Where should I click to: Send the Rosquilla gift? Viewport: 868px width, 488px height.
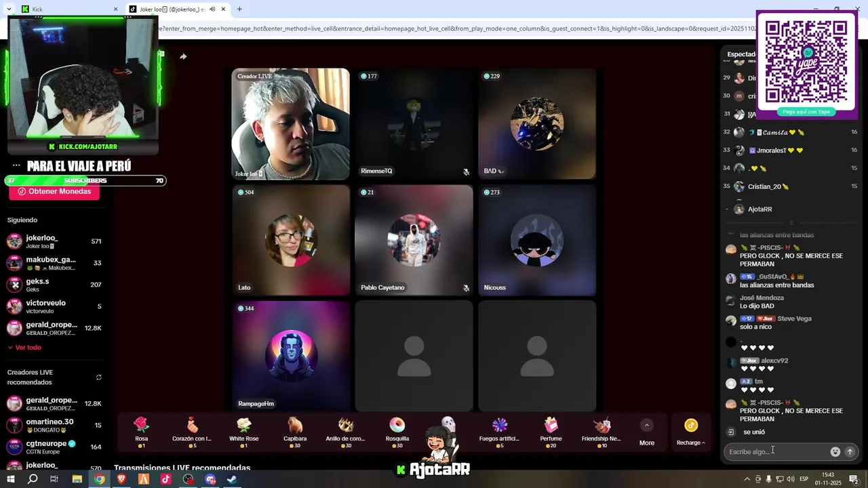[x=397, y=432]
